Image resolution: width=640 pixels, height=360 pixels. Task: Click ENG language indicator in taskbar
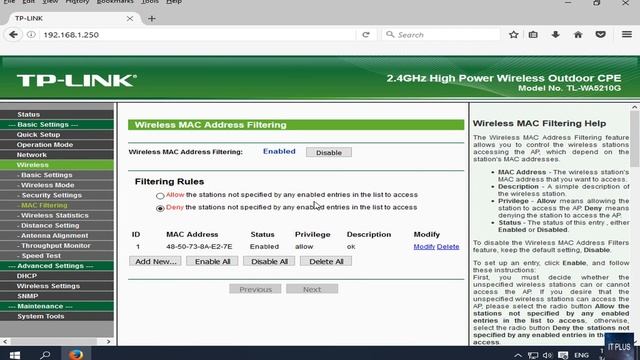click(x=581, y=356)
